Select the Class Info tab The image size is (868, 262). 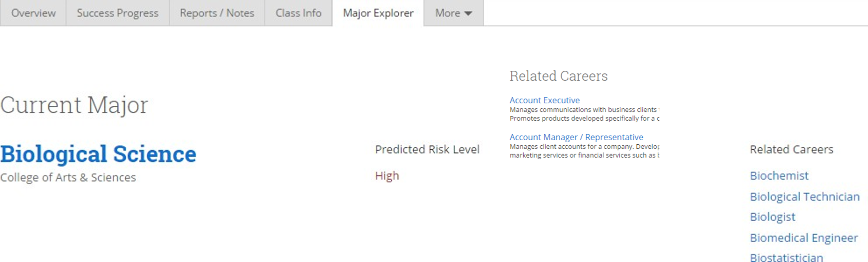[x=298, y=13]
